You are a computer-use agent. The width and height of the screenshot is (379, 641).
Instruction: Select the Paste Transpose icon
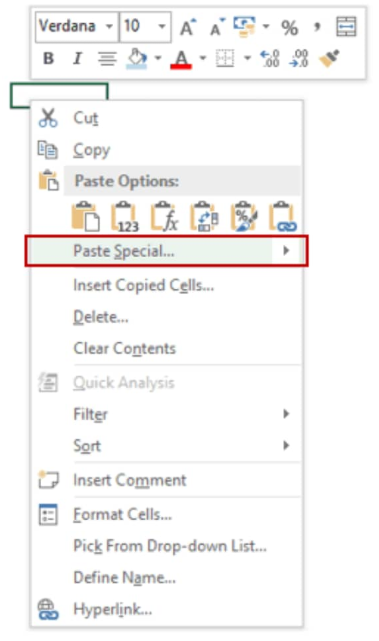coord(204,217)
